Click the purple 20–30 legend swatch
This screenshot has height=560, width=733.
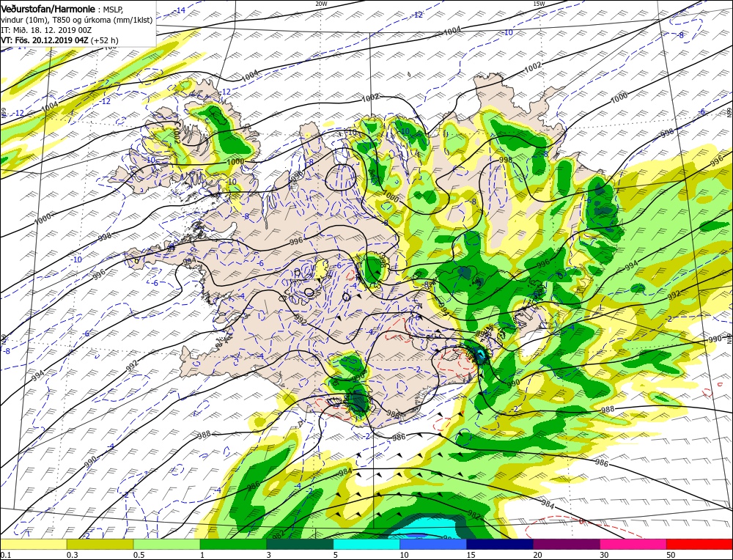coord(566,544)
